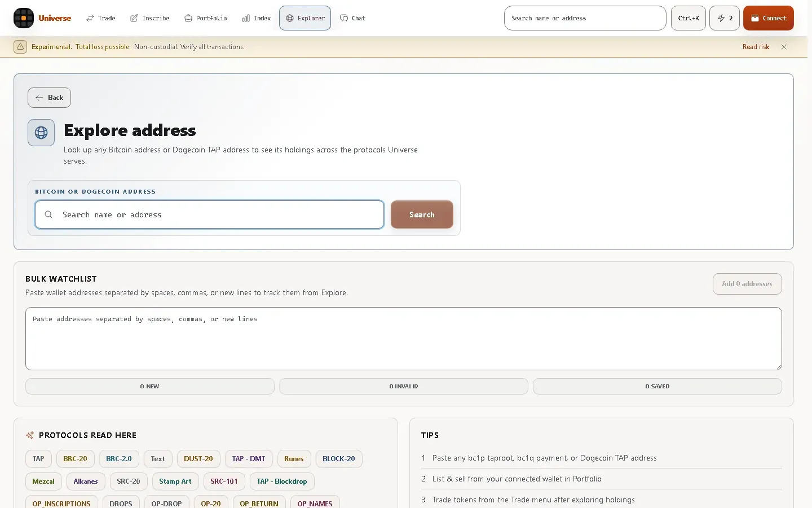812x508 pixels.
Task: Open the lightning activity button showing 2
Action: click(725, 18)
